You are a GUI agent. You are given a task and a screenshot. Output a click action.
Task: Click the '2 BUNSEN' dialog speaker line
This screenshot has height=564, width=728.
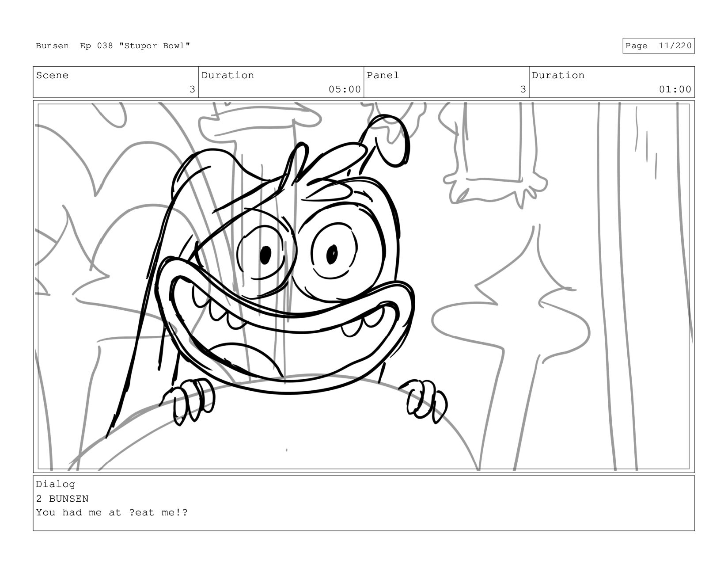point(62,499)
